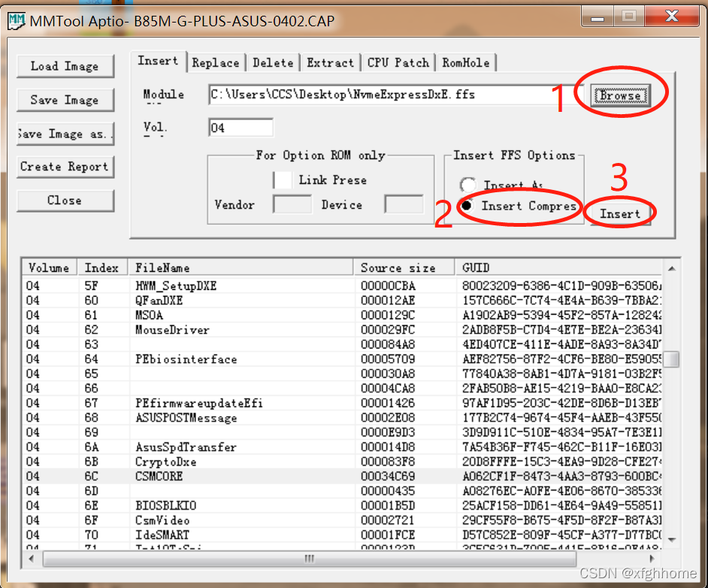708x588 pixels.
Task: Select the MSOA module row
Action: 342,315
